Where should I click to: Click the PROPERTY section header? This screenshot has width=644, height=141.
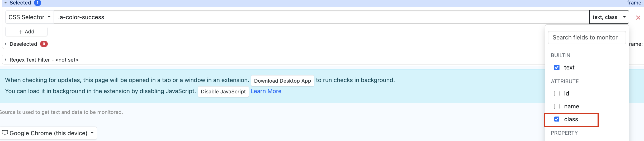pos(564,133)
